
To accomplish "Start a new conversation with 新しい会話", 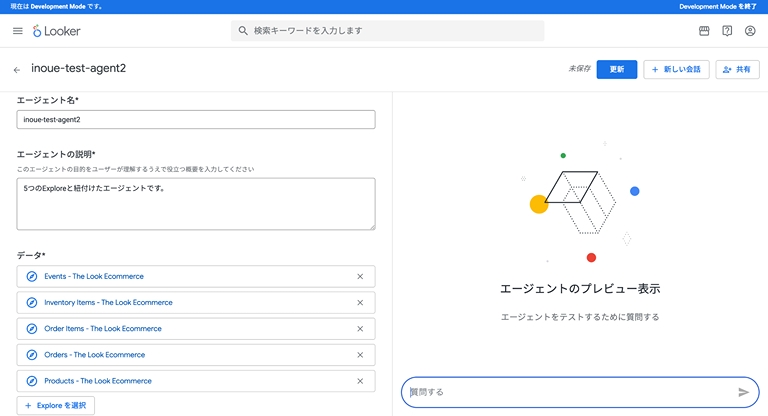I will coord(676,70).
